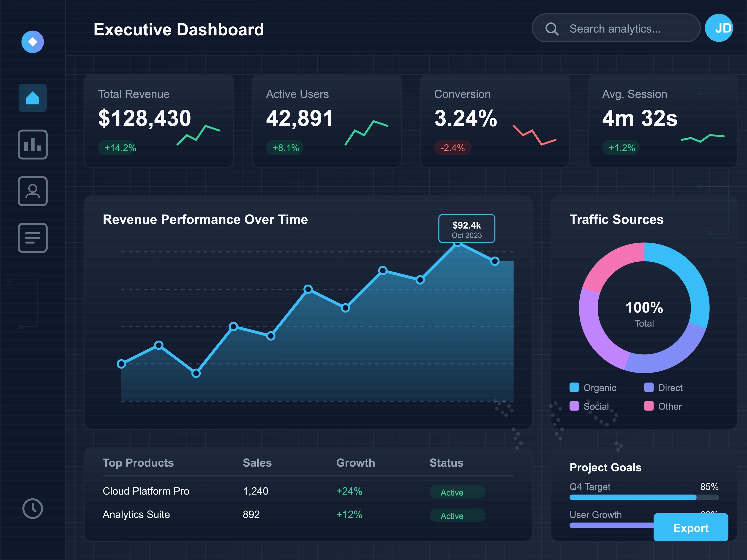The height and width of the screenshot is (560, 747).
Task: Click the Other pink legend swatch
Action: pyautogui.click(x=649, y=406)
